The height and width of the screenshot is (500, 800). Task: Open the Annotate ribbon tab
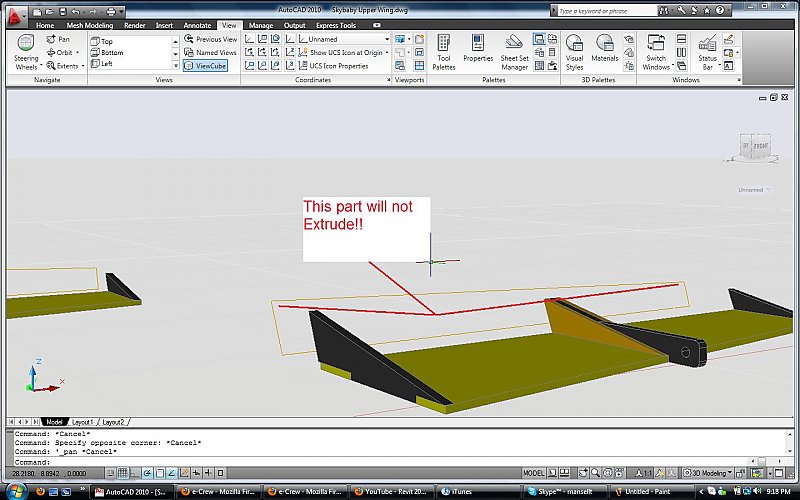pos(196,25)
